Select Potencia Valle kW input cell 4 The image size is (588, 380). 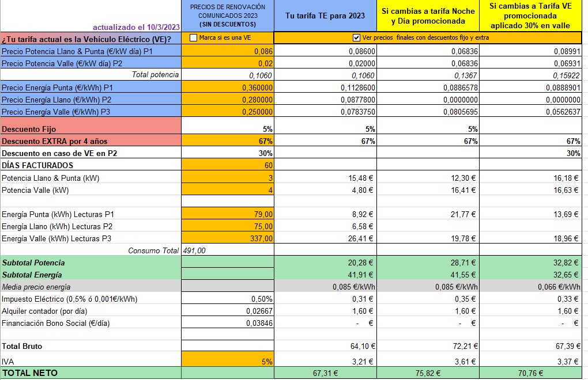coord(228,189)
